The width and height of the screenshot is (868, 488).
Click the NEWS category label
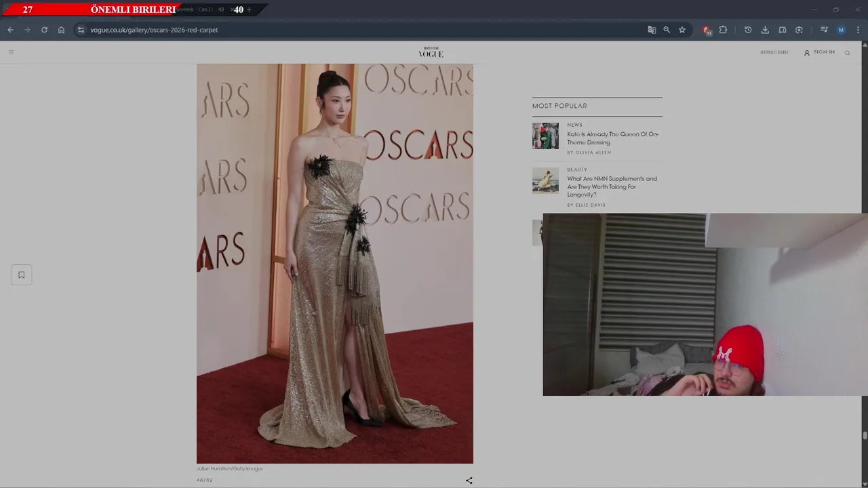(x=574, y=125)
